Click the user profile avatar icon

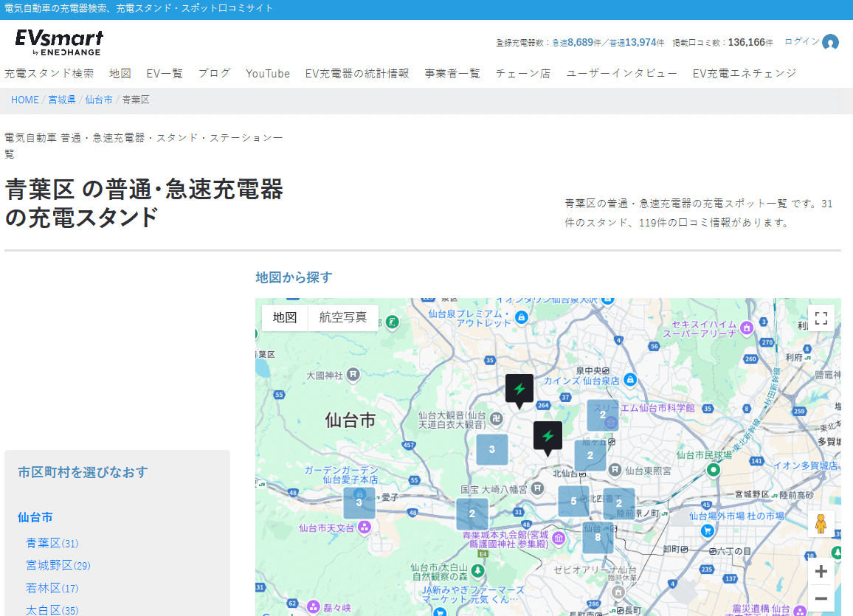830,43
